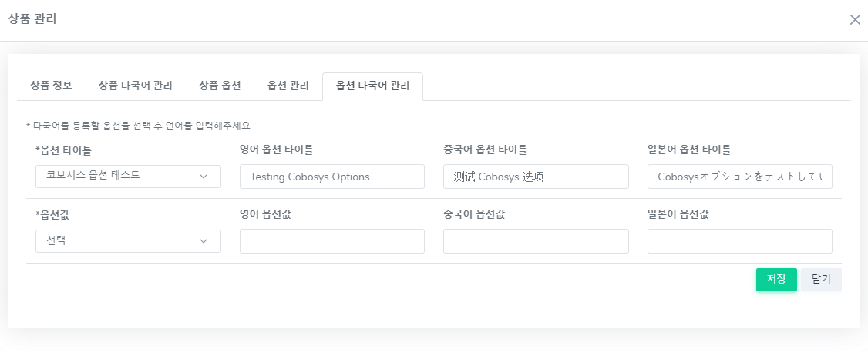
Task: Click the empty 영어 옵션값 field
Action: [x=331, y=241]
